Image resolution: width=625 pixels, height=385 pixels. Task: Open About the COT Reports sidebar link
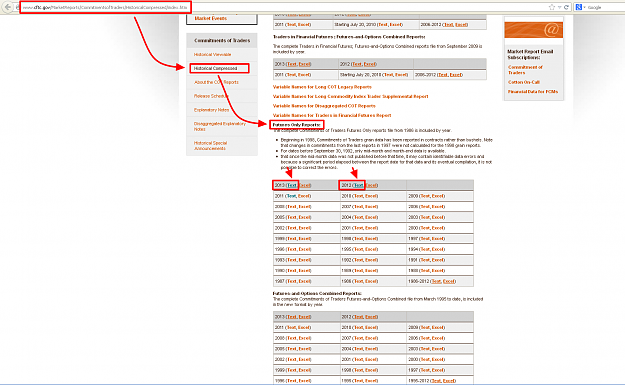click(x=216, y=82)
